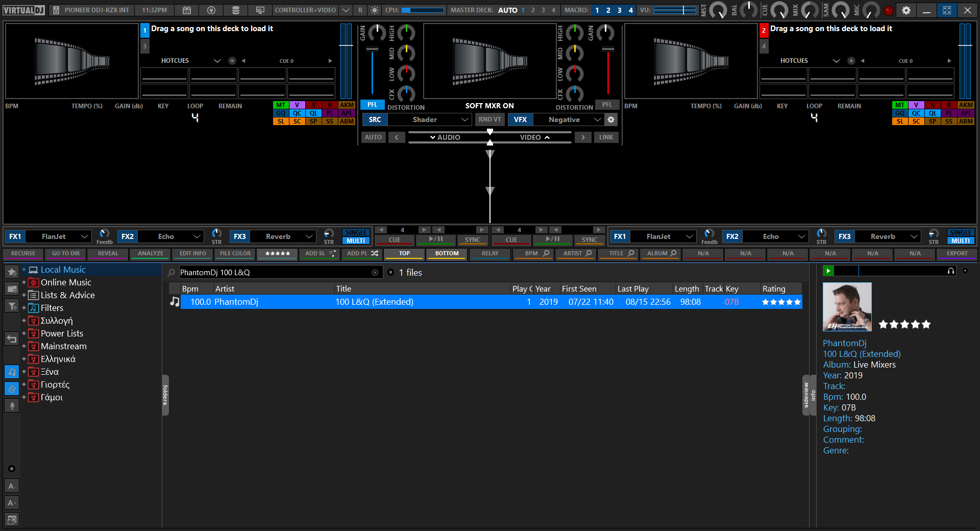Clear the search field with the X icon

375,273
